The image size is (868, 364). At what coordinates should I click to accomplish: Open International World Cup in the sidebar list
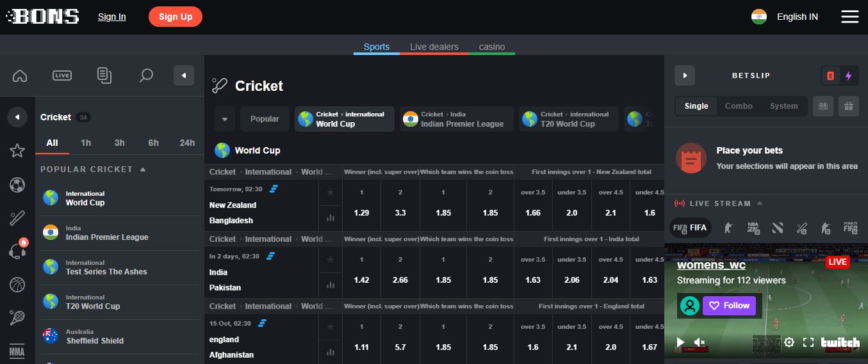[120, 198]
